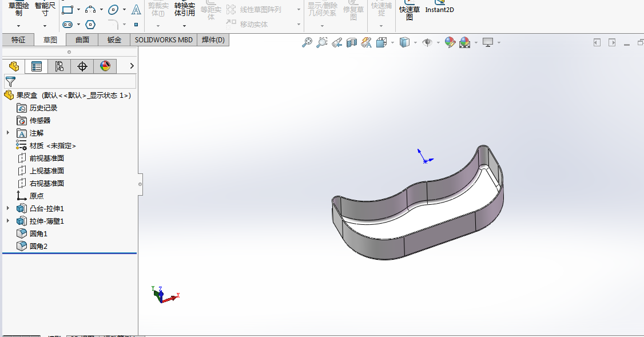The height and width of the screenshot is (337, 644).
Task: Select the 圆角2 fillet feature
Action: [40, 246]
